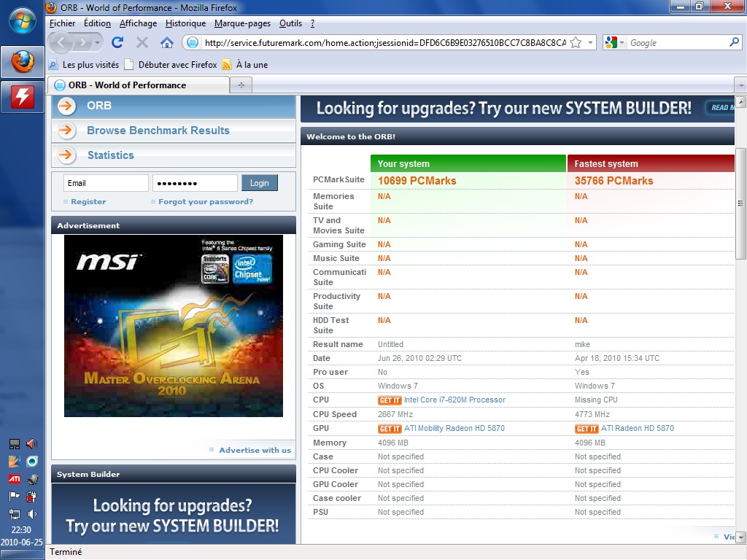Click the Advertise with us link
747x560 pixels.
point(255,451)
